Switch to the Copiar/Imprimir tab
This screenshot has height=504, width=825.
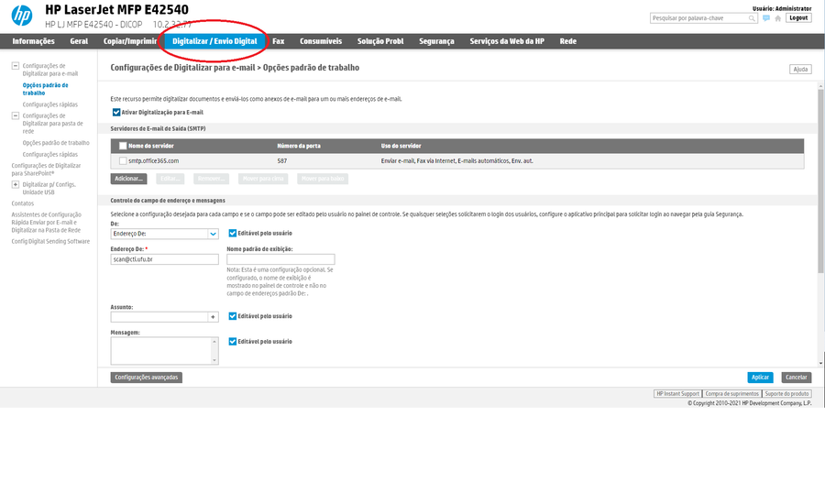(130, 41)
